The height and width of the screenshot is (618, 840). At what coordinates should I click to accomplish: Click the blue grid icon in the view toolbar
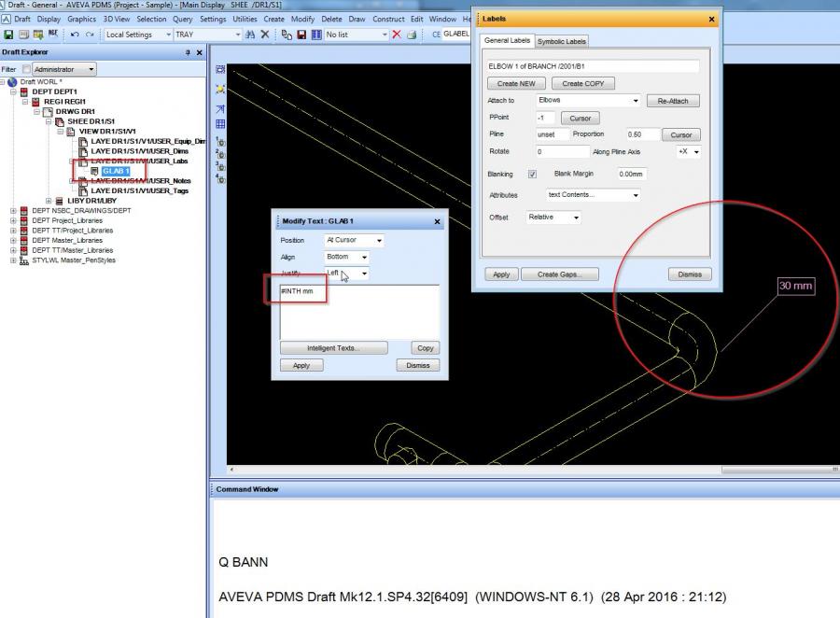pyautogui.click(x=220, y=124)
